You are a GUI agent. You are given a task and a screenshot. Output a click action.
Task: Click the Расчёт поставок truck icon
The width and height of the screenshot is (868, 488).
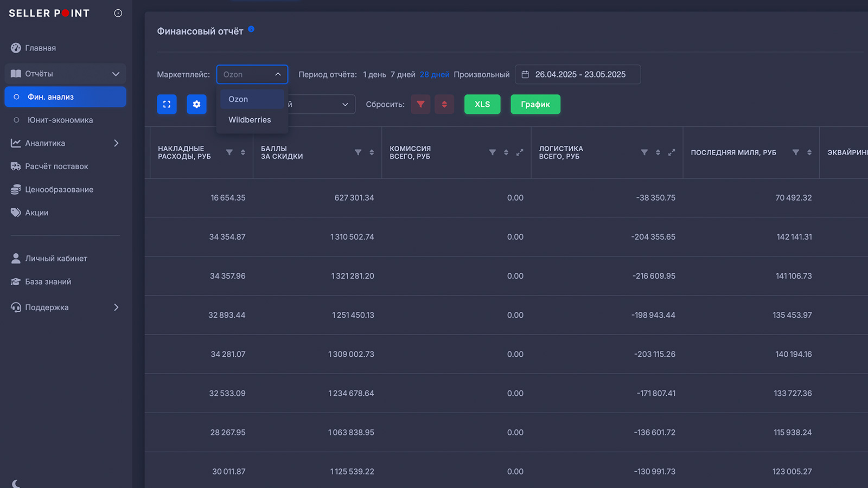click(x=16, y=166)
